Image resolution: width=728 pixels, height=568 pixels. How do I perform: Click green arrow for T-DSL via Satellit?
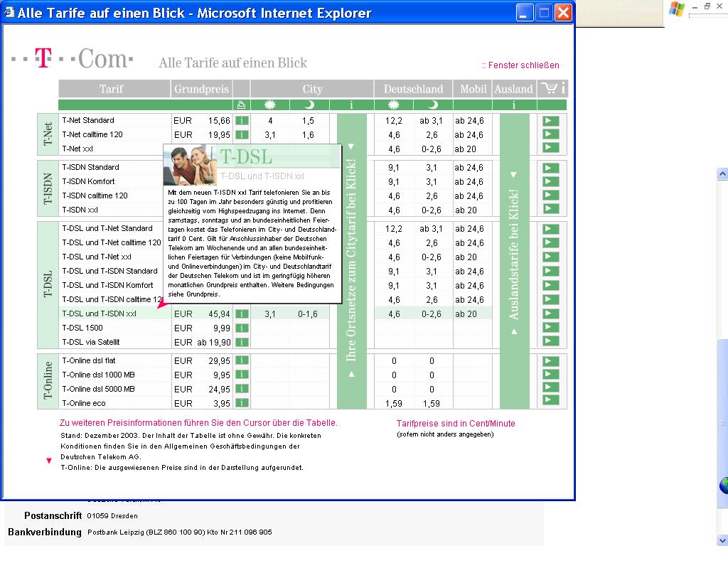point(551,341)
